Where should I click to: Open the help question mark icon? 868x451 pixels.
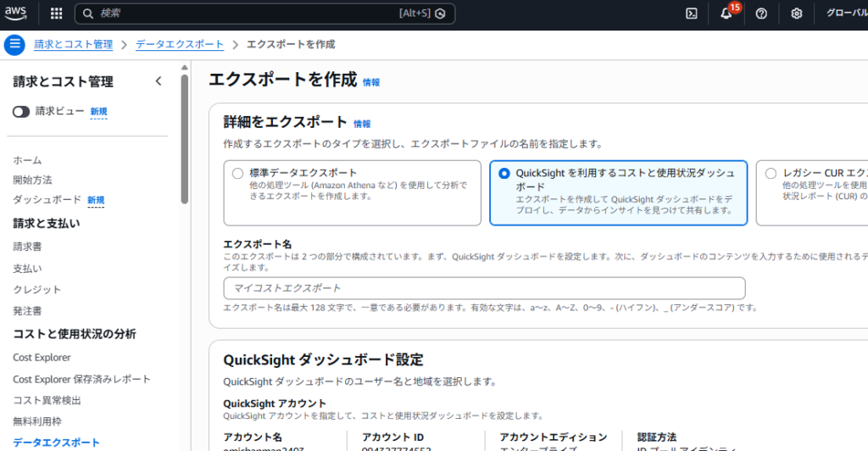tap(761, 14)
